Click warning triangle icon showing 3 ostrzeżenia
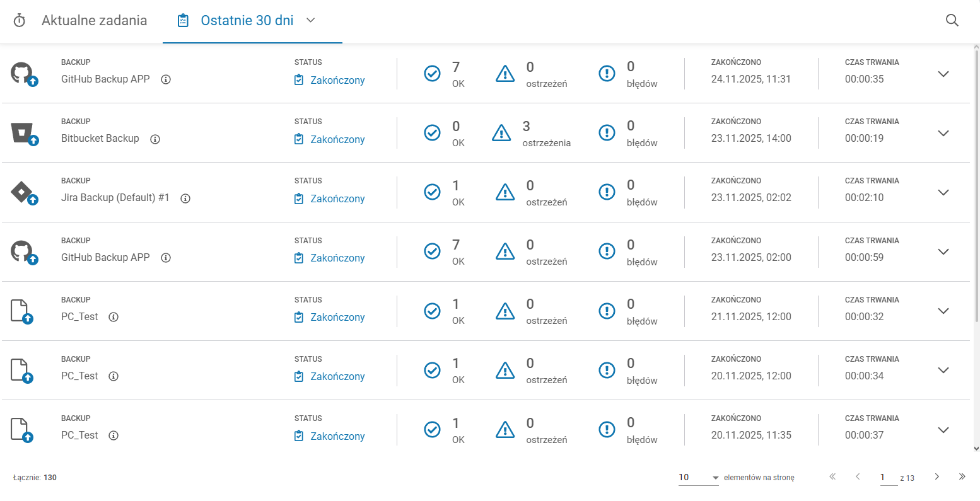This screenshot has height=501, width=980. (501, 133)
